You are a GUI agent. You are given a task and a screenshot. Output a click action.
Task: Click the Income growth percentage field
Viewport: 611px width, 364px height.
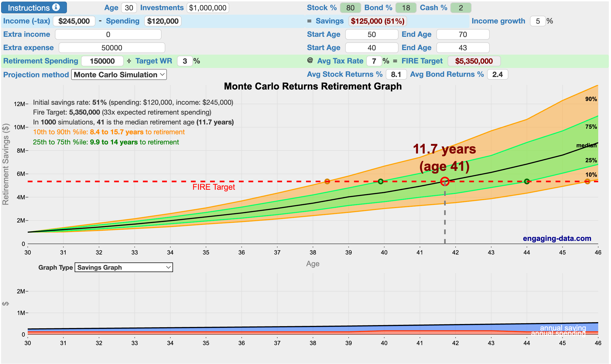coord(538,21)
